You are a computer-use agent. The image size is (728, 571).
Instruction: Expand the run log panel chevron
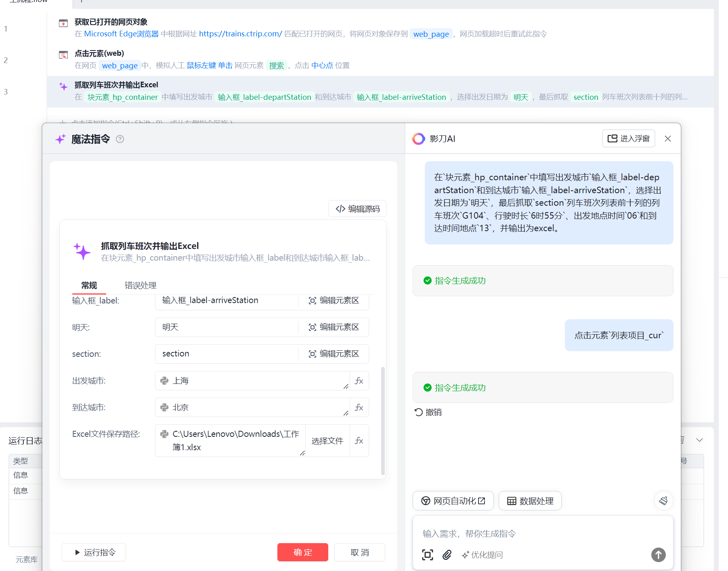click(700, 440)
